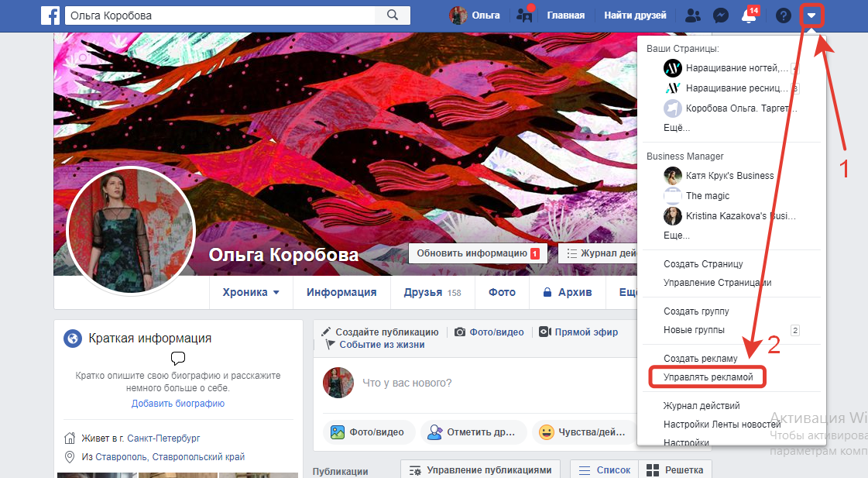
Task: Open Kristina Kazakova's Business in menu
Action: (731, 215)
